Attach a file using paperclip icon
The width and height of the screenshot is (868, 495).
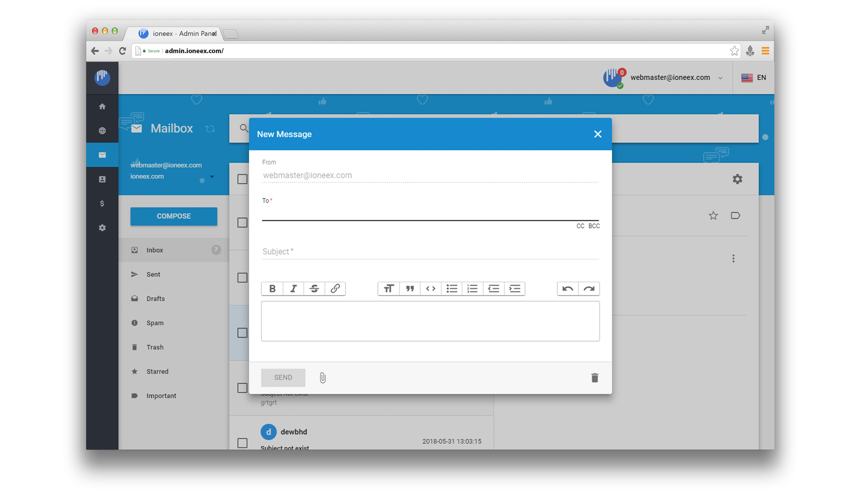coord(323,378)
